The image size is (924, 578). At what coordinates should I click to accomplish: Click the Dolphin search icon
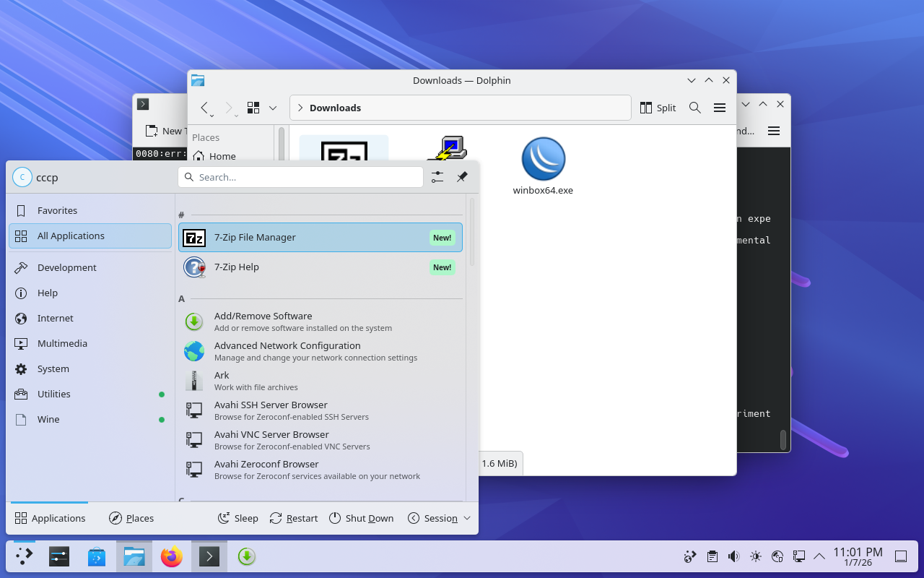pos(694,108)
